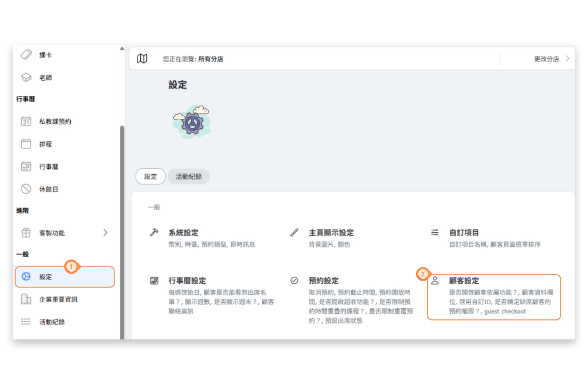Click sidebar scroll-up arrow

pyautogui.click(x=122, y=49)
